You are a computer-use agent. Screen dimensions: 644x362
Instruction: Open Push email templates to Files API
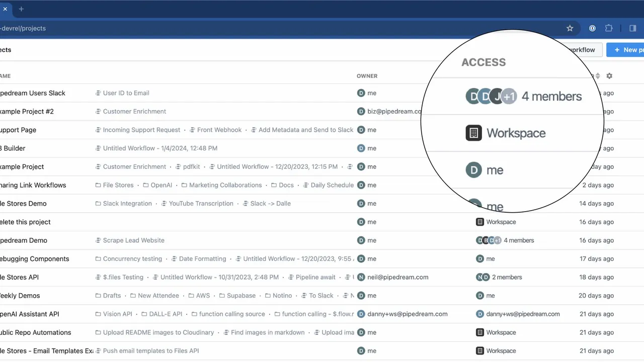point(151,351)
